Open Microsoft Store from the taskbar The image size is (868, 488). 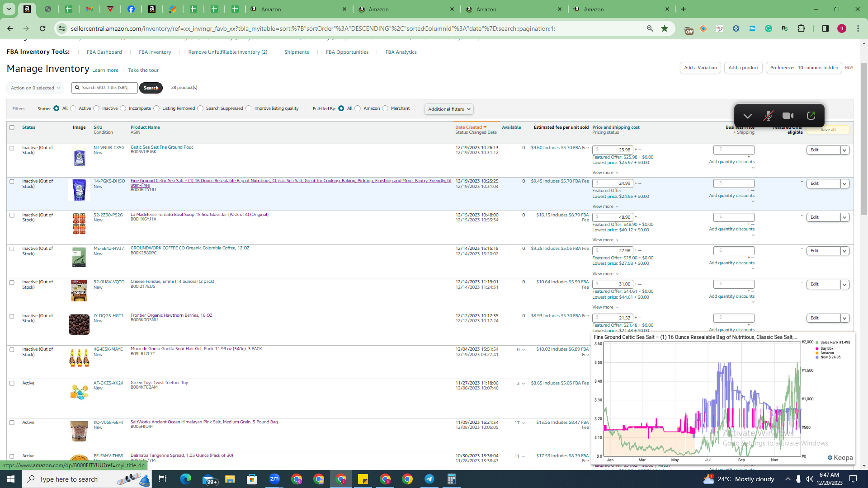click(x=252, y=479)
